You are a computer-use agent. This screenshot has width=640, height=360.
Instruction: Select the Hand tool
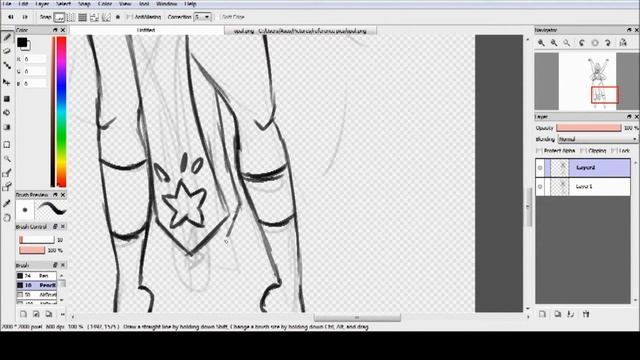coord(7,218)
